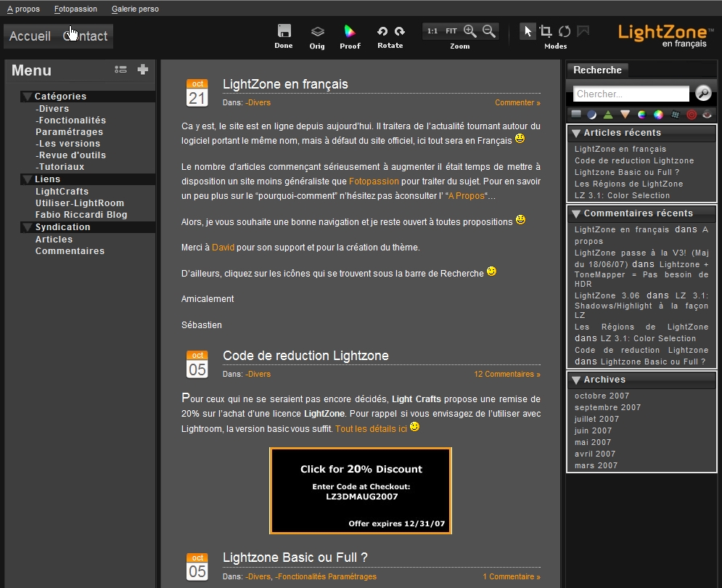Open the mars 2007 archive
This screenshot has height=588, width=722.
click(x=596, y=466)
